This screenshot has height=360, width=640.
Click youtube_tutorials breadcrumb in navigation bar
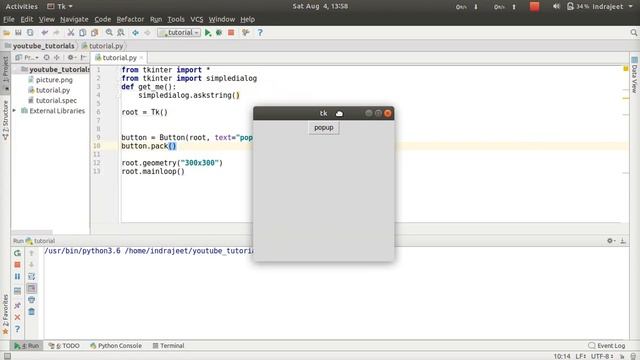pyautogui.click(x=40, y=46)
